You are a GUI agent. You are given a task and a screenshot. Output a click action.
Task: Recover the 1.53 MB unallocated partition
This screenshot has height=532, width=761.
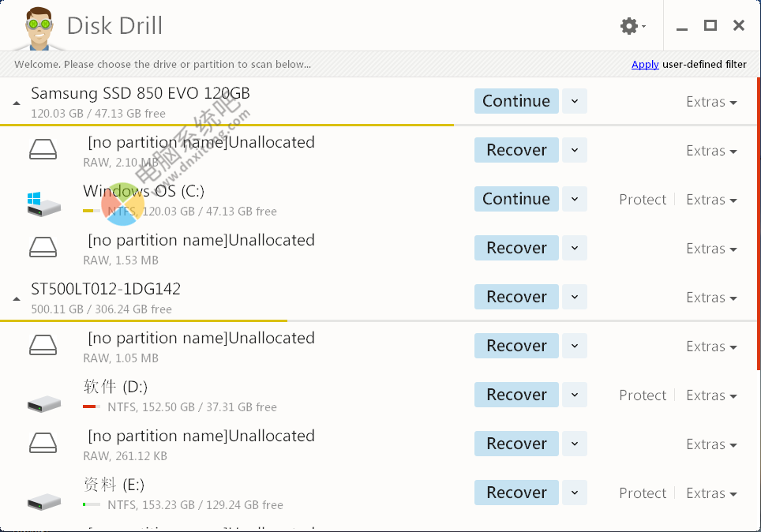(x=516, y=248)
